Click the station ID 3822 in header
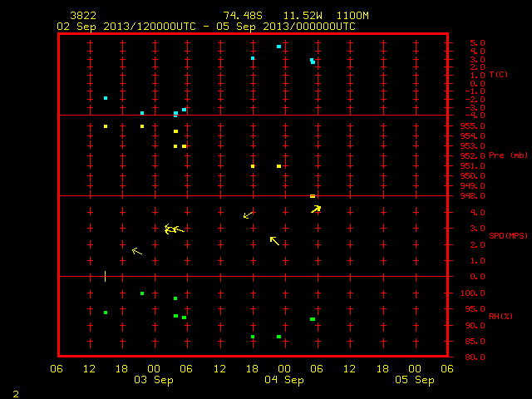The width and height of the screenshot is (532, 399). [x=83, y=16]
